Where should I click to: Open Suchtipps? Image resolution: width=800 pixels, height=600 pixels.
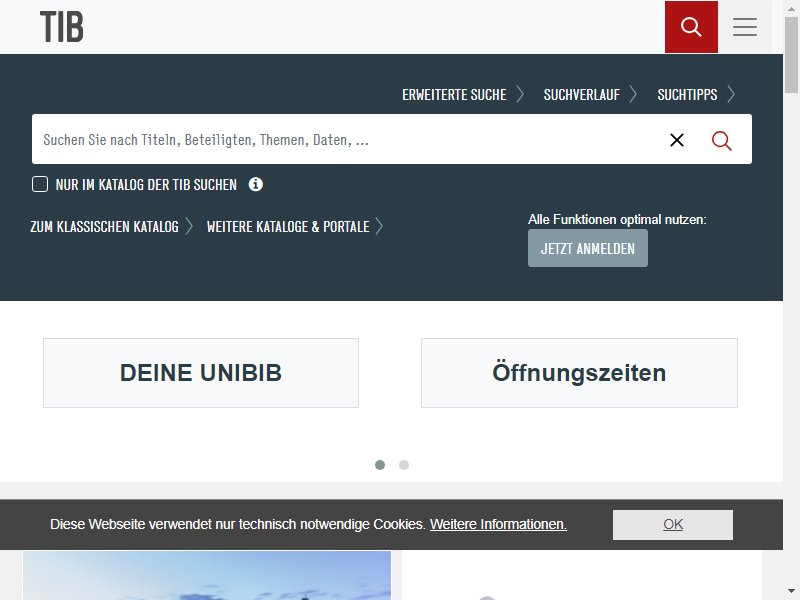tap(695, 94)
